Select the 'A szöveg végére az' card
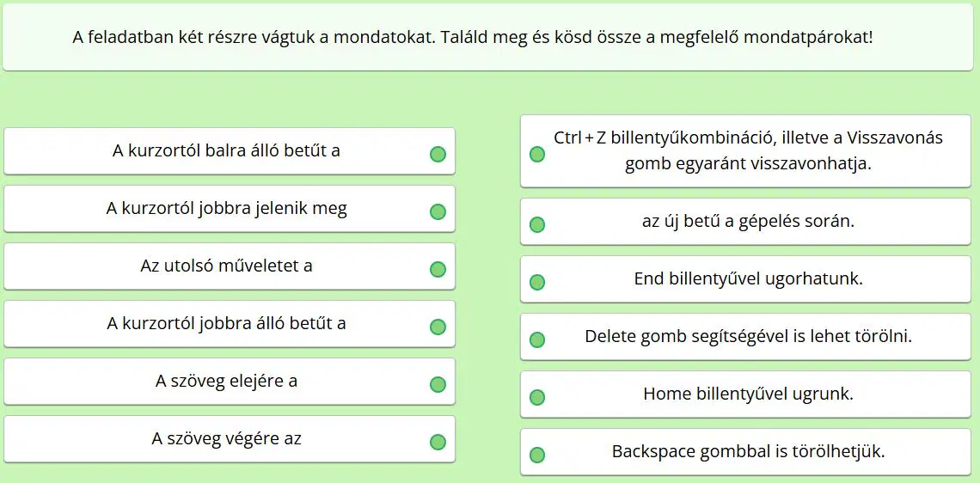 [x=230, y=439]
